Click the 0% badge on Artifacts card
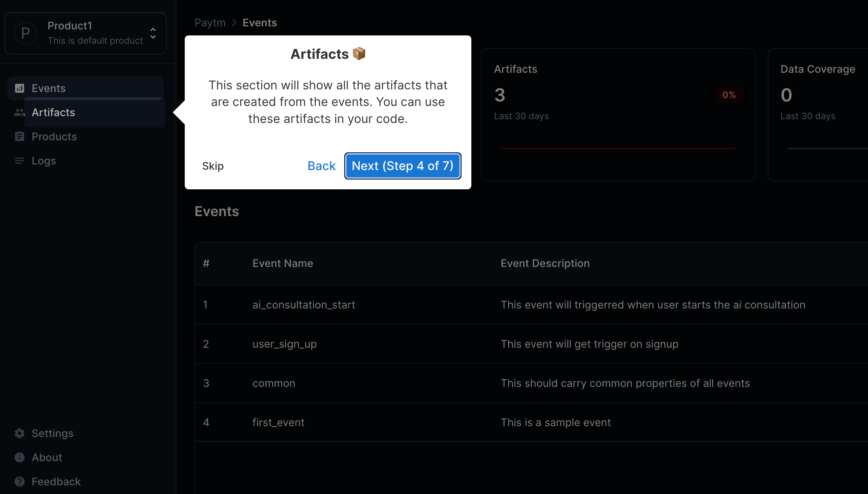The image size is (868, 494). [729, 95]
